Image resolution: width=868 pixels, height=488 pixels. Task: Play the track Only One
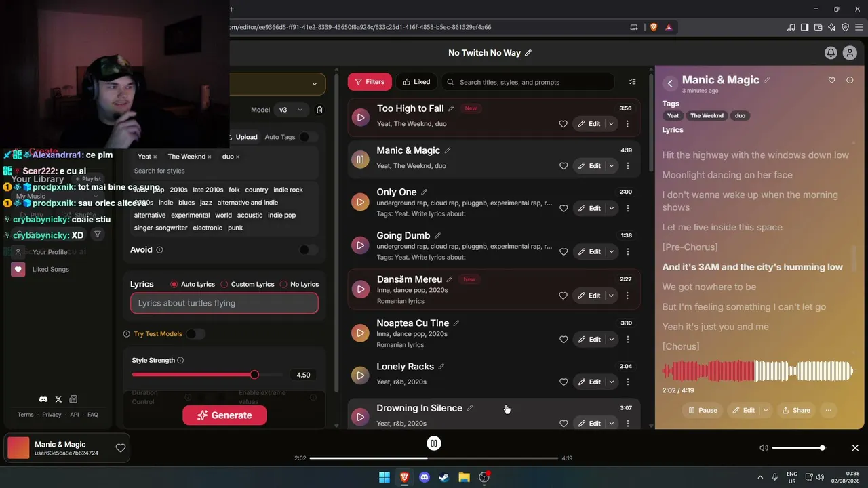click(360, 202)
